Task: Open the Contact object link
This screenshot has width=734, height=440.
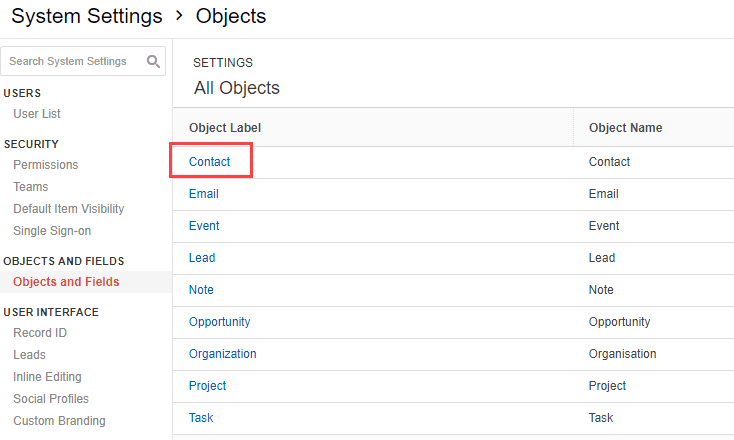Action: [x=209, y=161]
